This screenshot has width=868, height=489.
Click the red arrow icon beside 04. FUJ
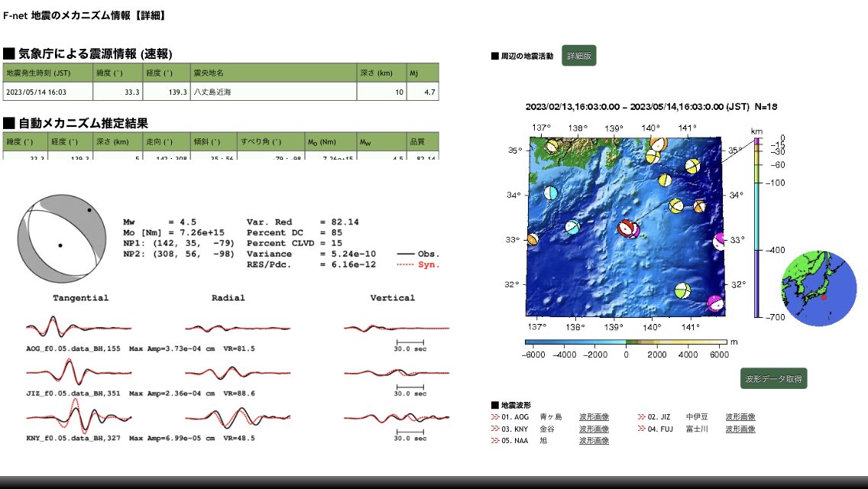coord(641,429)
